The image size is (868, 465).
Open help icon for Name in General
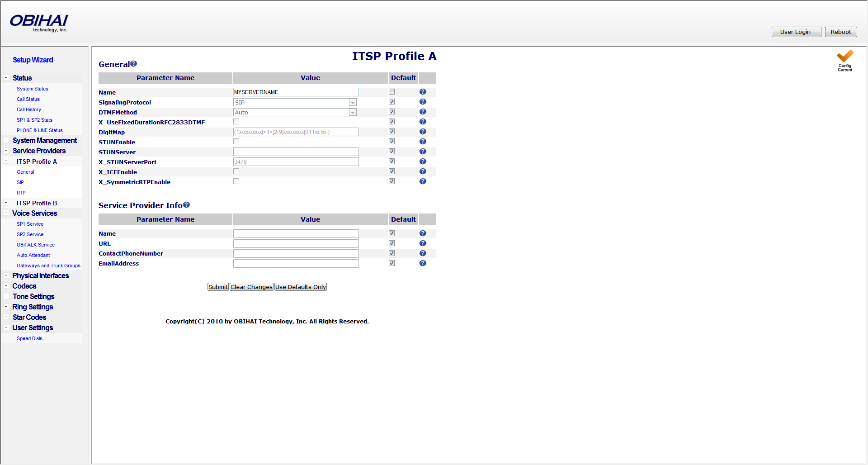coord(423,92)
